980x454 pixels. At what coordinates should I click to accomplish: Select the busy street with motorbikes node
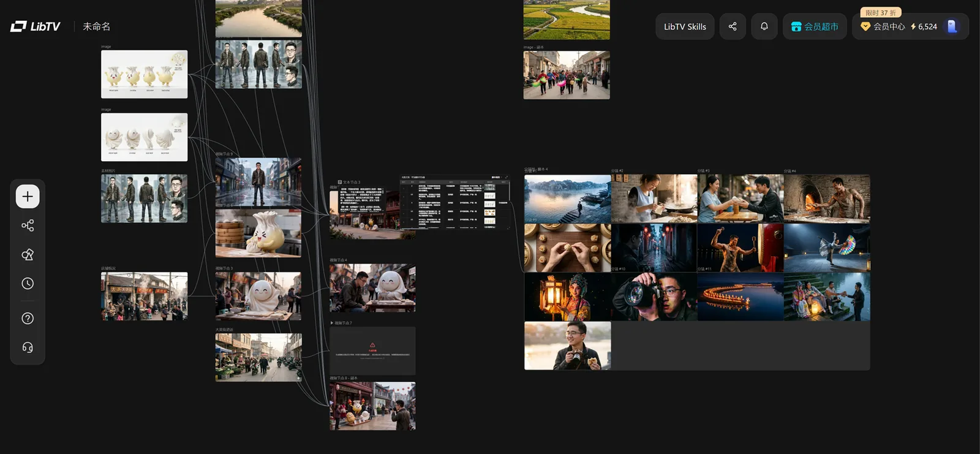tap(258, 358)
